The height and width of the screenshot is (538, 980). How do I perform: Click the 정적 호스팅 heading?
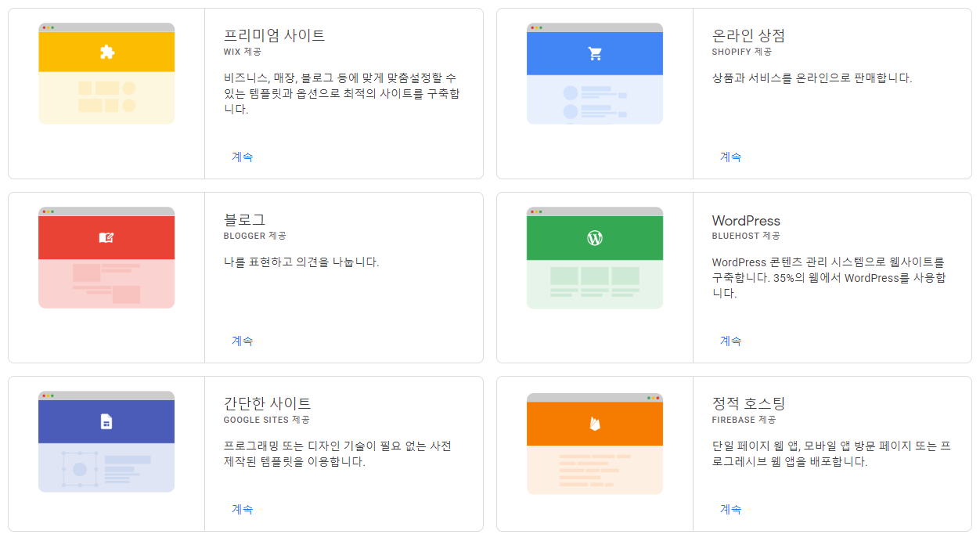(748, 404)
